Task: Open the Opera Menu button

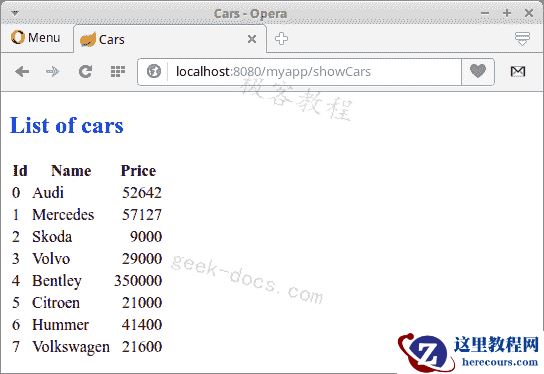Action: 35,38
